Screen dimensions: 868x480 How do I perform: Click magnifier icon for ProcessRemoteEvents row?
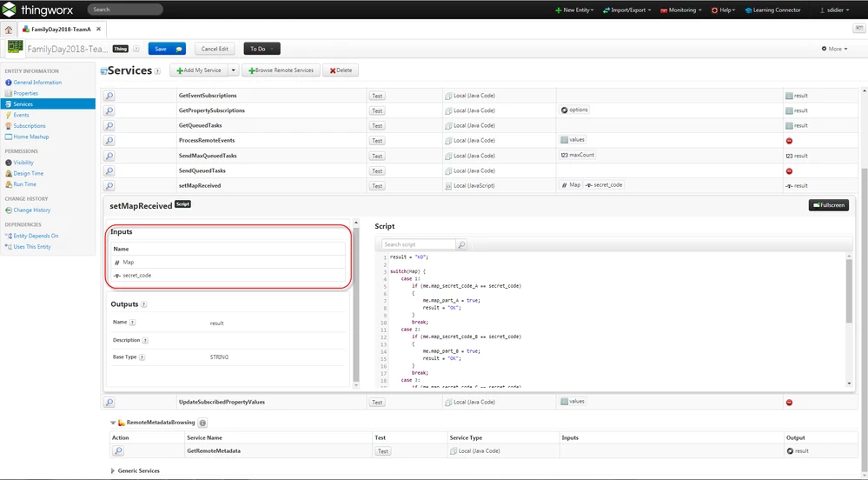[x=109, y=141]
